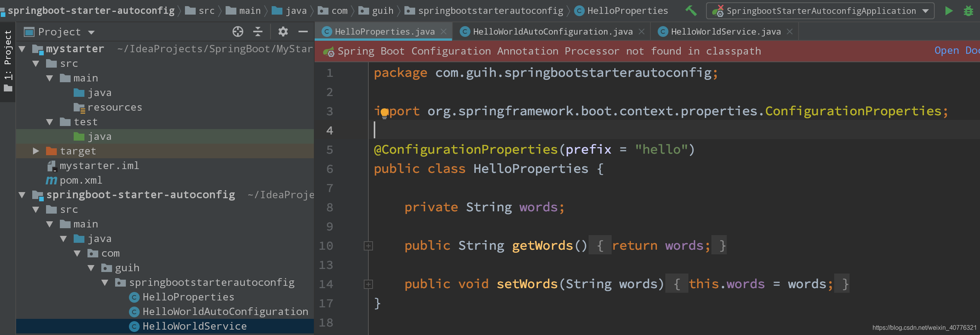Collapse mystarter's src folder

[36, 63]
